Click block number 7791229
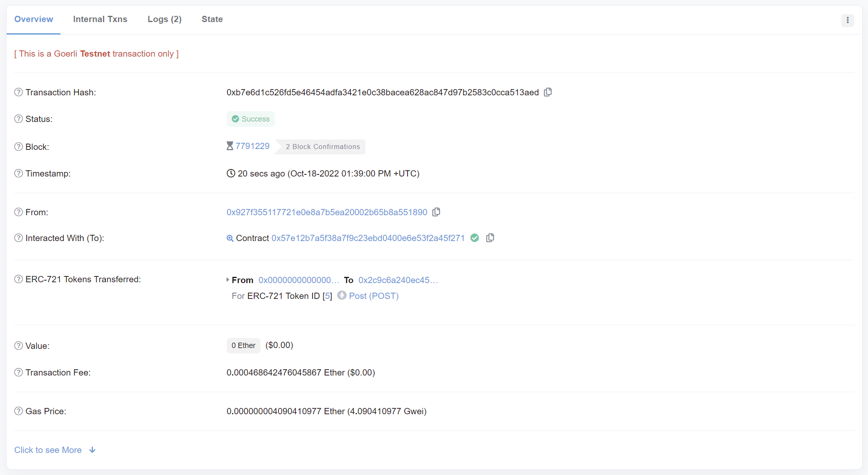868x475 pixels. point(252,146)
